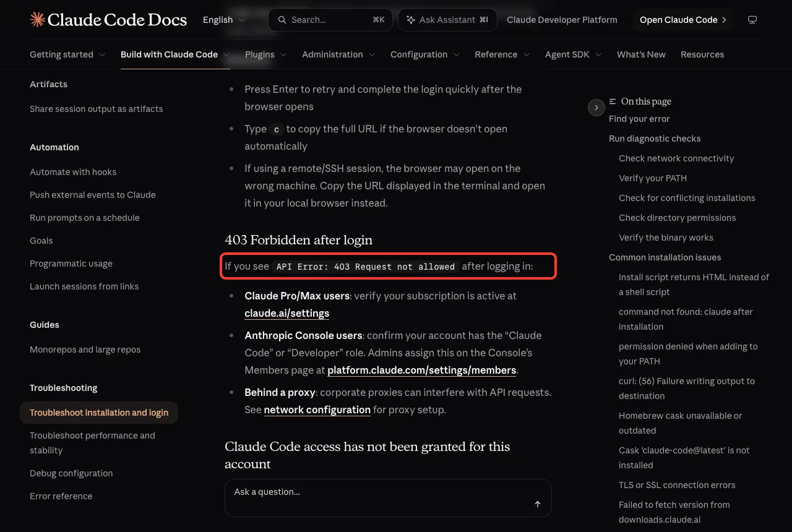The width and height of the screenshot is (792, 532).
Task: Expand the Configuration menu
Action: click(425, 54)
